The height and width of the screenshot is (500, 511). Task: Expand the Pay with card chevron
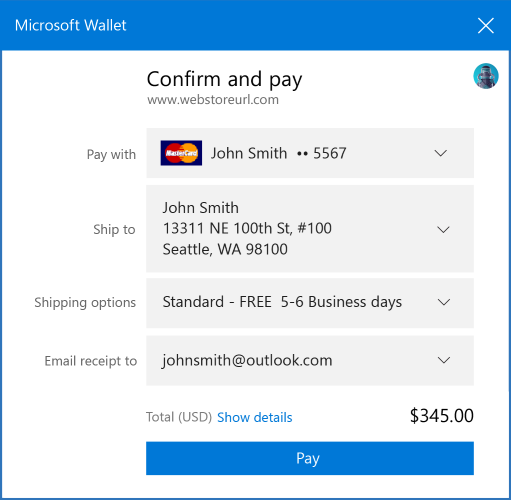pyautogui.click(x=440, y=153)
